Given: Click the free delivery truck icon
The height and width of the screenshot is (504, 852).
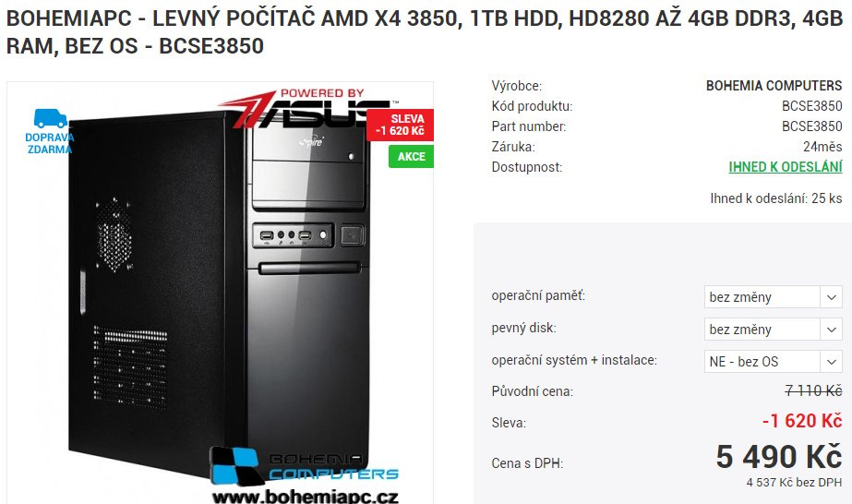Looking at the screenshot, I should (50, 118).
